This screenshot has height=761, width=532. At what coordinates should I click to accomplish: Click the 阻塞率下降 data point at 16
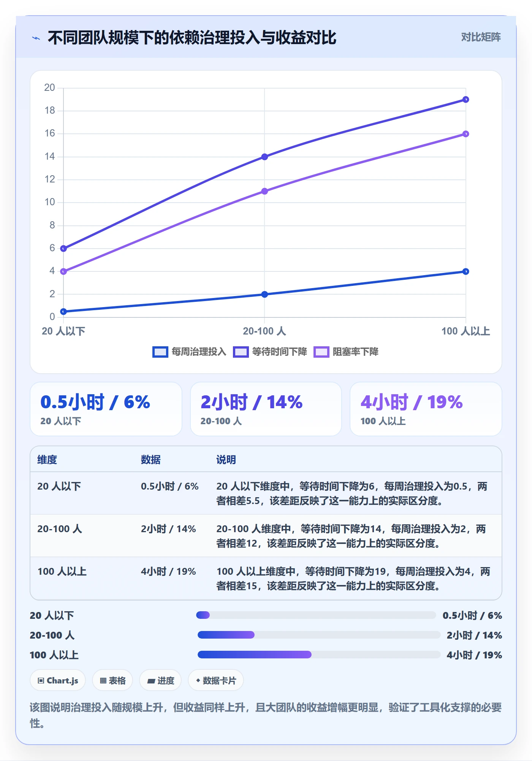(465, 134)
